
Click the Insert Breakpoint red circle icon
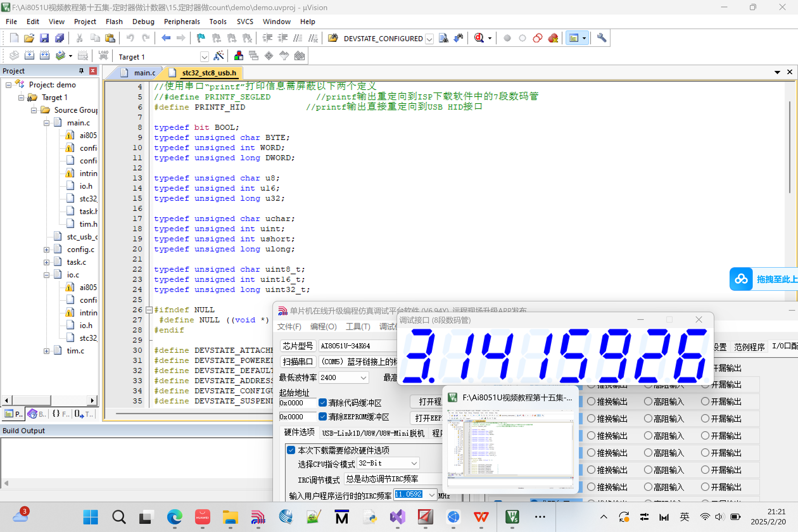(507, 38)
